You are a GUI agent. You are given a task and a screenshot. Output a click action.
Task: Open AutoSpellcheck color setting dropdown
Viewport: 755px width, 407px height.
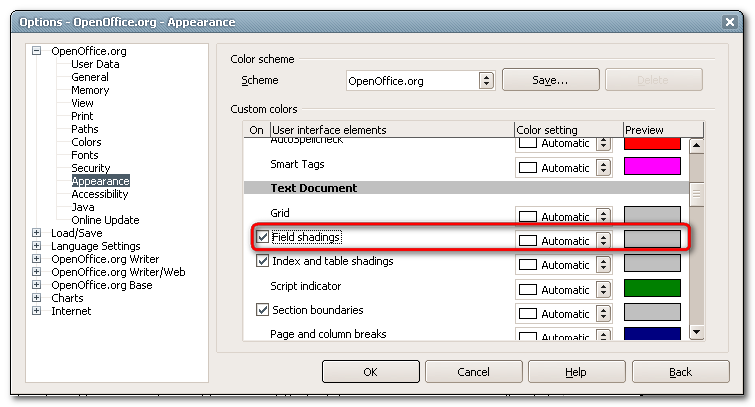603,144
